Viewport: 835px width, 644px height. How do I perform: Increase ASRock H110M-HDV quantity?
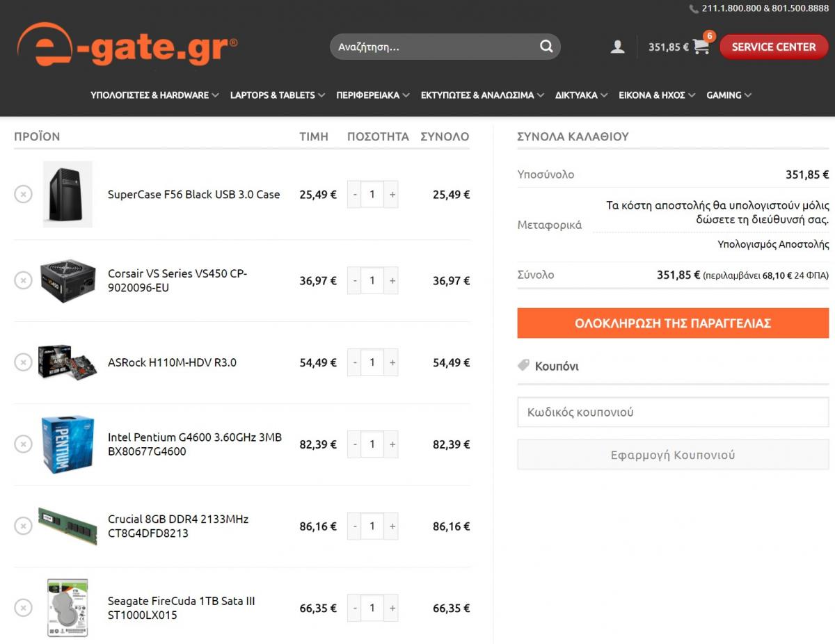(392, 362)
